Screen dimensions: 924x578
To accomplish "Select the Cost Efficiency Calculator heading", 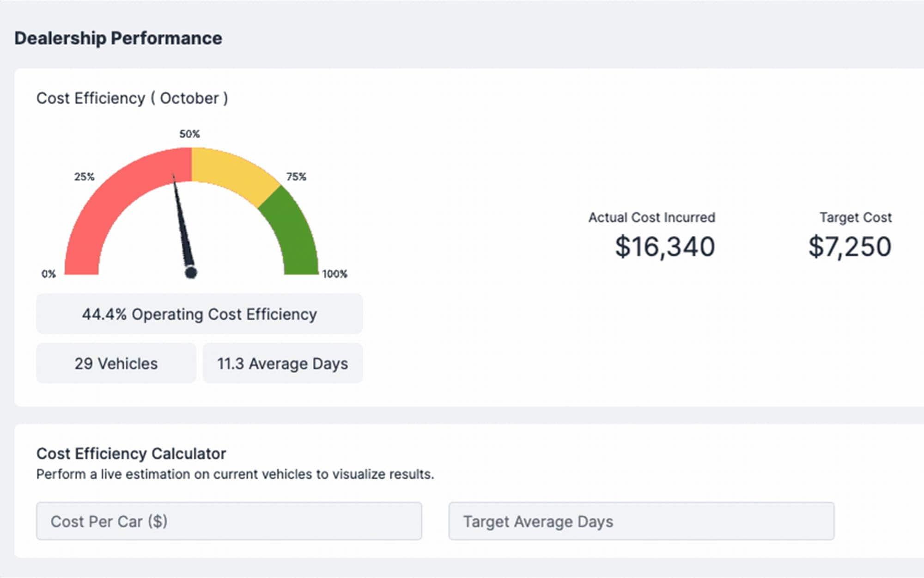I will 131,454.
